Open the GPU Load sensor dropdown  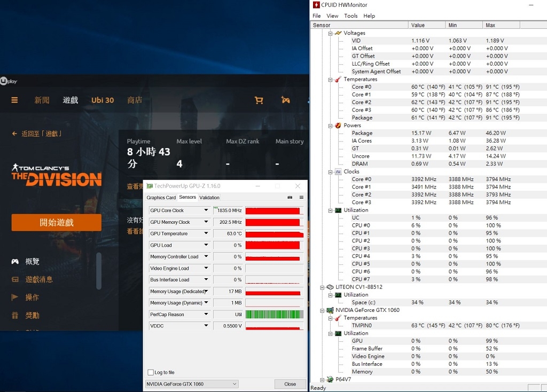[x=206, y=245]
